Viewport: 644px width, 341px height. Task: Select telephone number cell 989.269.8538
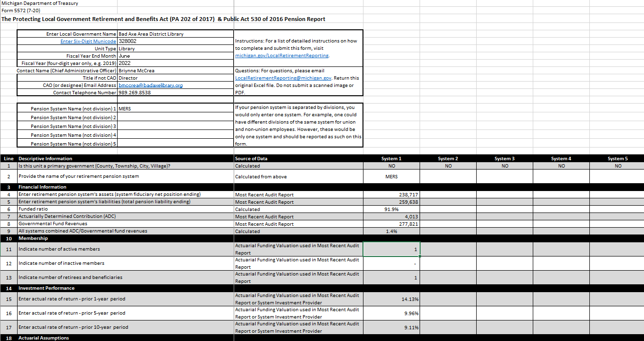176,92
